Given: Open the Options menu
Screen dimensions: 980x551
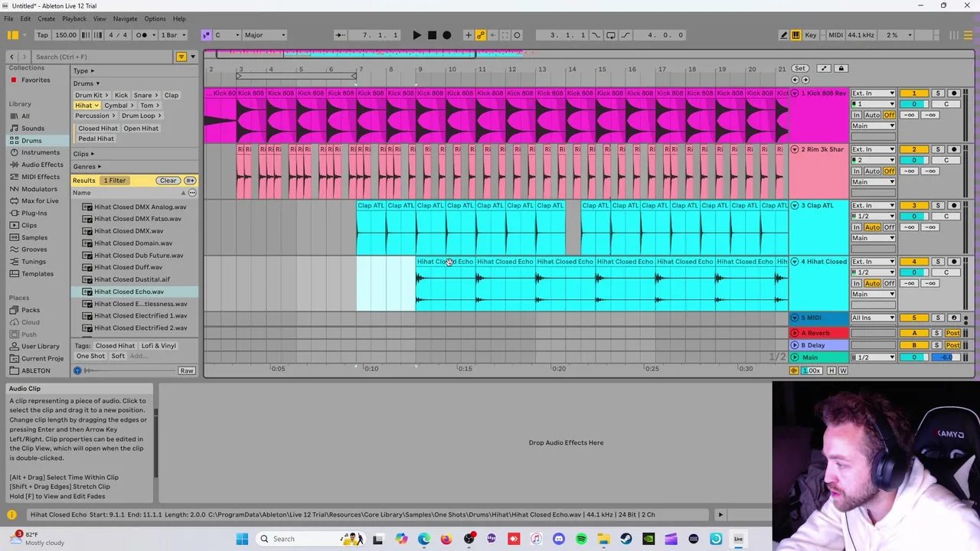Looking at the screenshot, I should pyautogui.click(x=155, y=18).
